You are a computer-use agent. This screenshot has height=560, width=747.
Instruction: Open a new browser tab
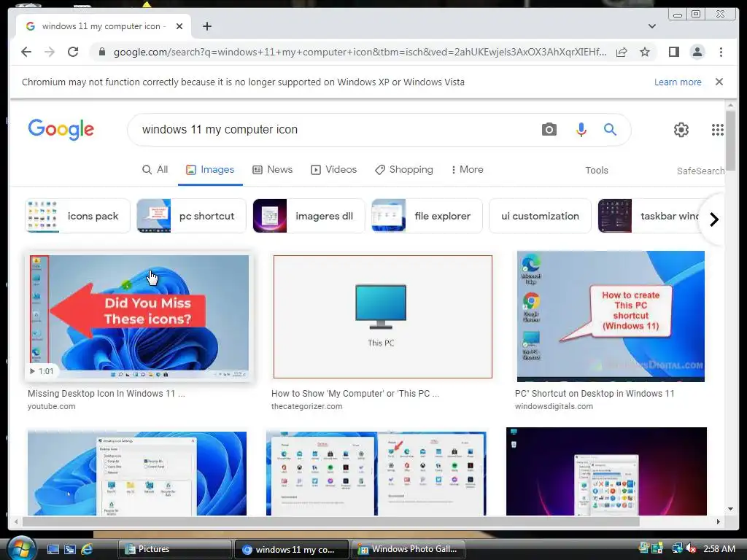(206, 26)
